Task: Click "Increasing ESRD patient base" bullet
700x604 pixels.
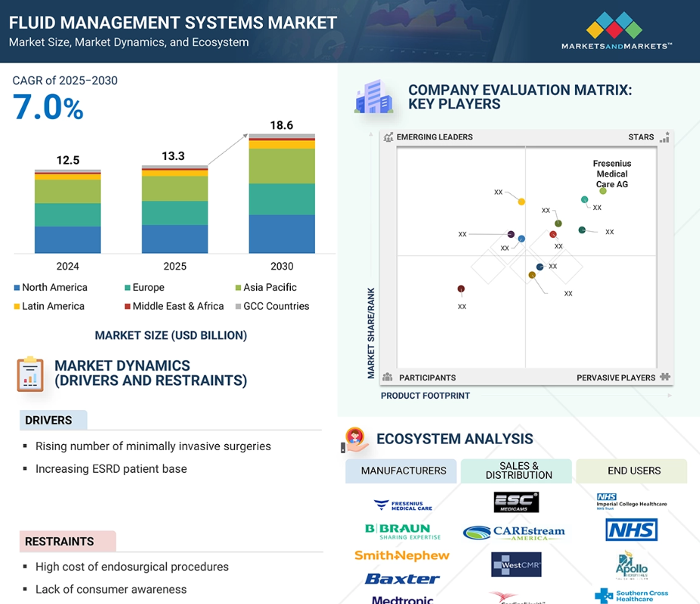Action: (111, 469)
